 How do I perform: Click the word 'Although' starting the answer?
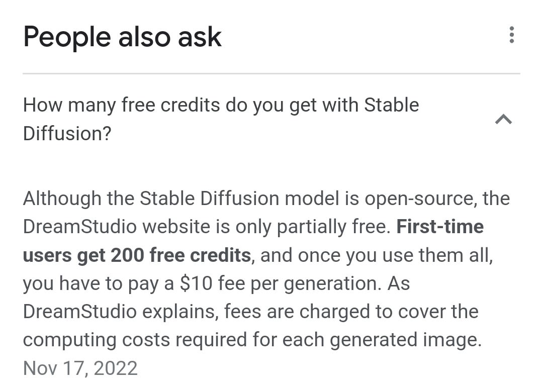[62, 199]
